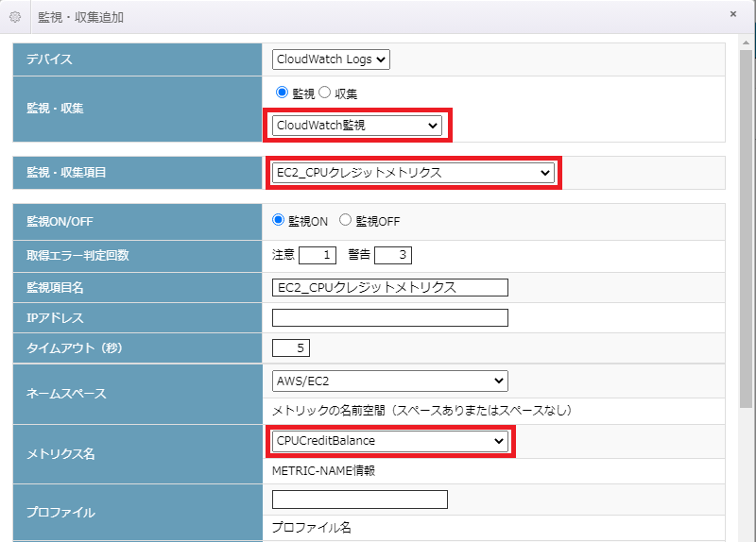
Task: Click the 警告 count input field
Action: tap(393, 255)
